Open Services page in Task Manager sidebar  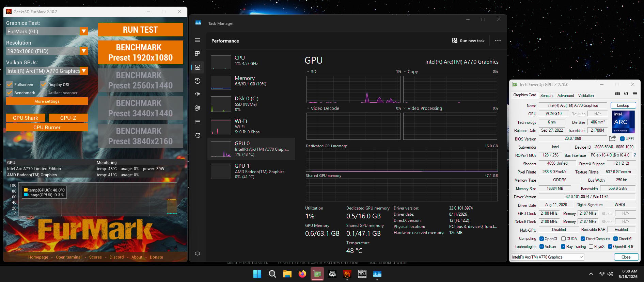(x=198, y=135)
